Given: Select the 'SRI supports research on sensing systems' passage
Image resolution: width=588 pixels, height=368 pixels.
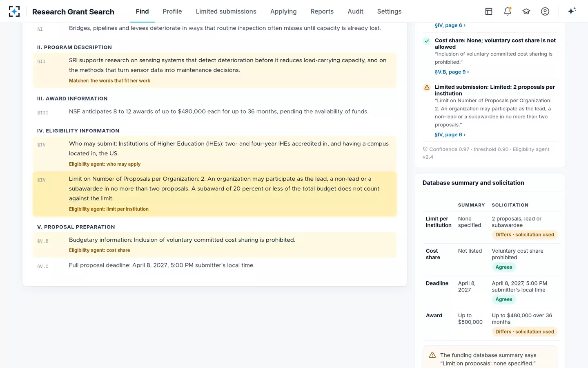Looking at the screenshot, I should click(215, 70).
